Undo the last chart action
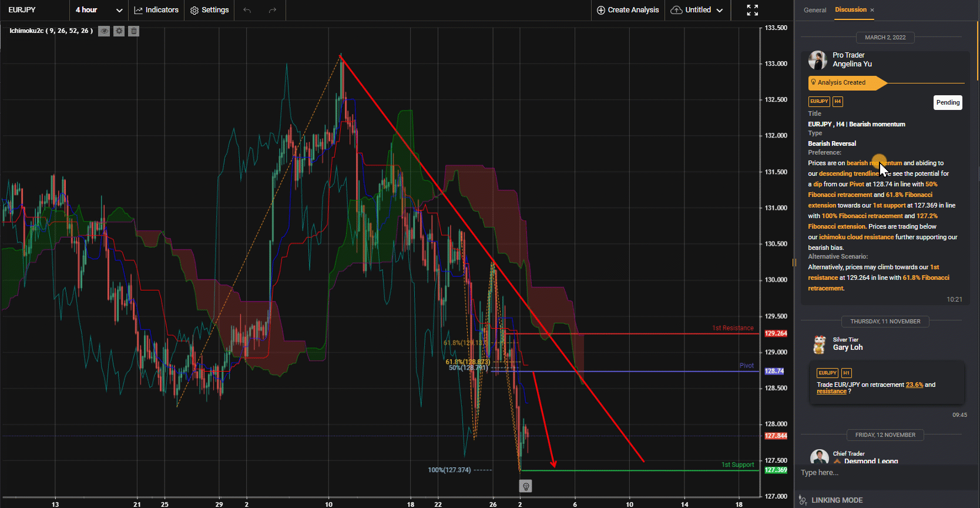 pyautogui.click(x=247, y=10)
